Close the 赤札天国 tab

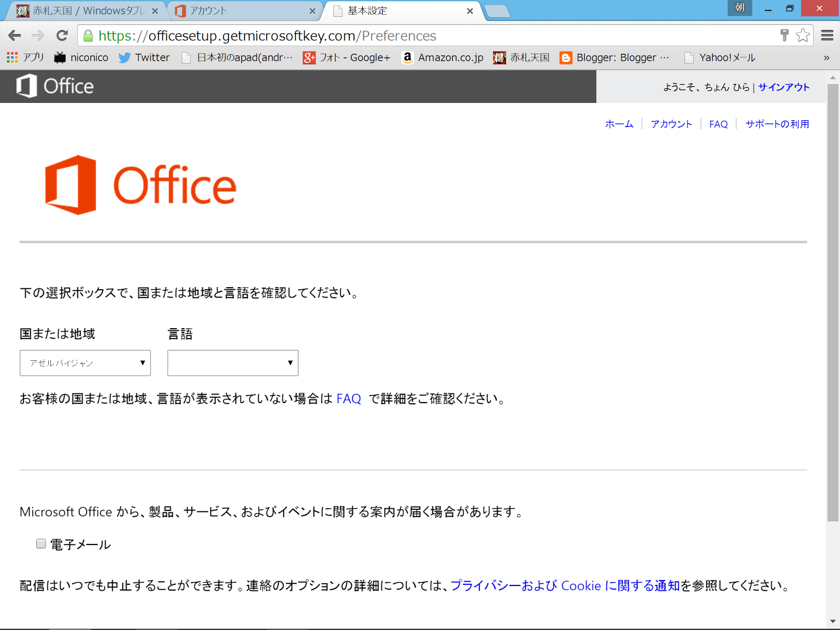155,11
